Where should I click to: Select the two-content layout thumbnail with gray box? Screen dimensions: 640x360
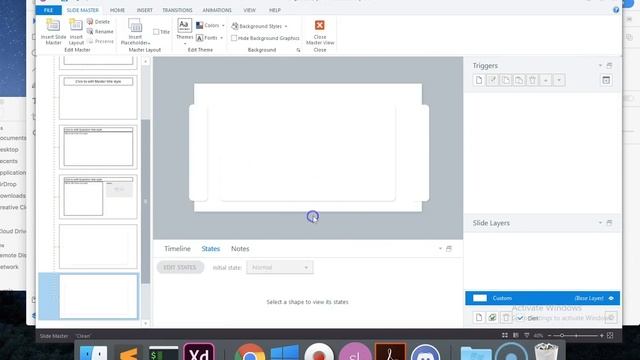tap(98, 197)
